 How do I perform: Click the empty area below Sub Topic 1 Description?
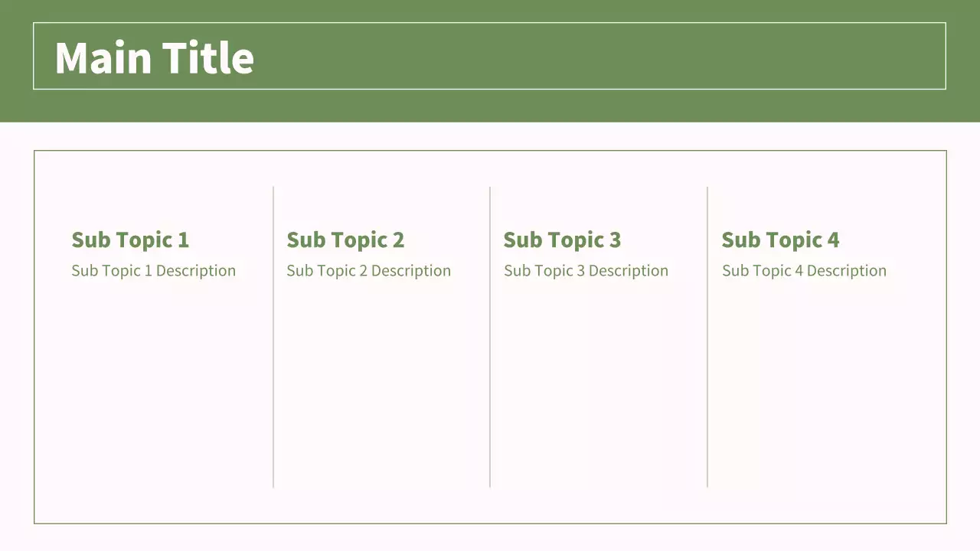coord(153,383)
